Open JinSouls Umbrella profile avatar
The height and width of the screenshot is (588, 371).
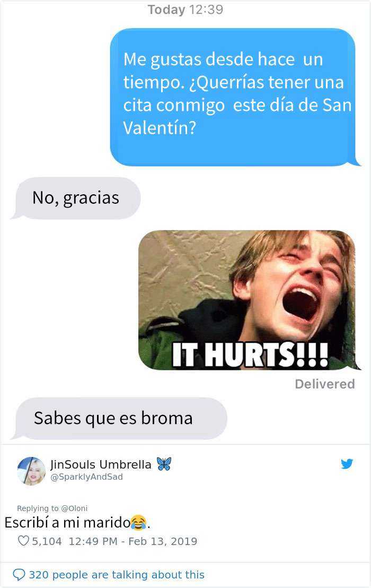click(x=31, y=471)
